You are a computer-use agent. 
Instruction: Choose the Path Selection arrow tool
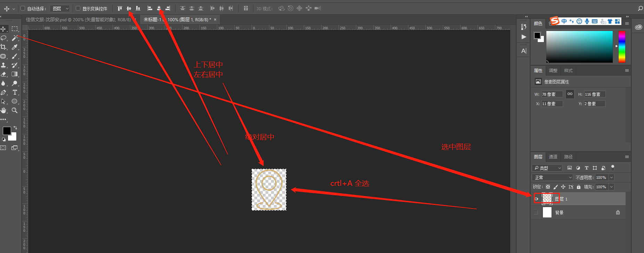[3, 101]
